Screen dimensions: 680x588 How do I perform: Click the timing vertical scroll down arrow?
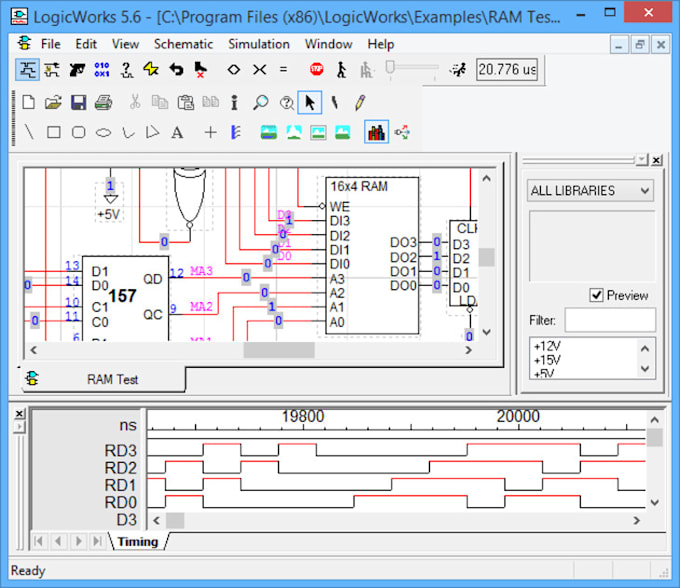(x=655, y=503)
